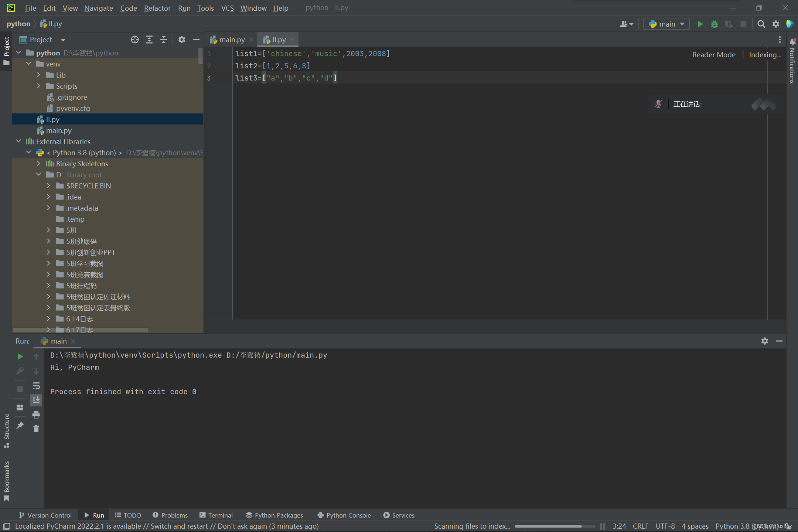Toggle pin tab in Run panel

point(20,426)
